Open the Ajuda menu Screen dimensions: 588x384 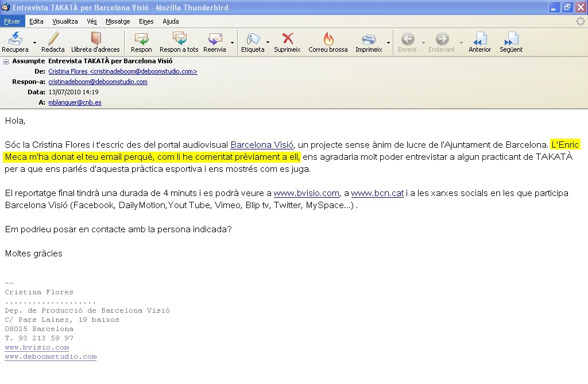[x=171, y=21]
